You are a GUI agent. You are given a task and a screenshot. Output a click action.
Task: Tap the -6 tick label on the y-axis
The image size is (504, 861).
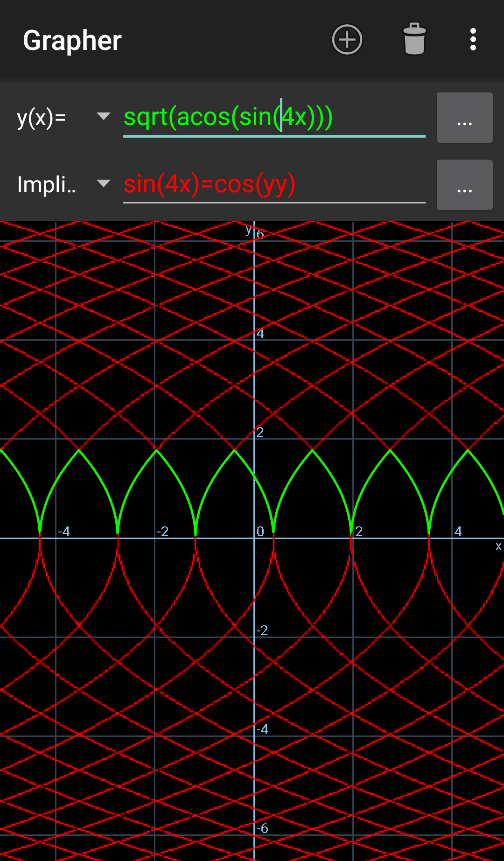coord(262,828)
